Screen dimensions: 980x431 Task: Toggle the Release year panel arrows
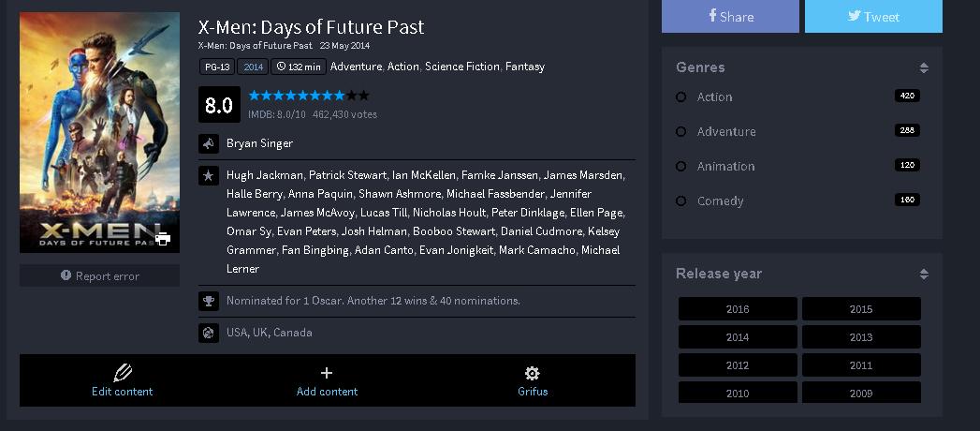point(923,275)
